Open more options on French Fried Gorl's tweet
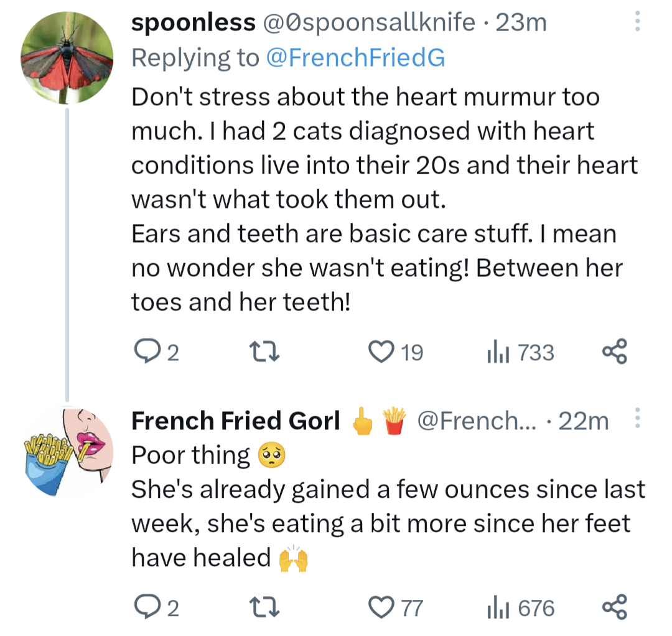 (637, 418)
